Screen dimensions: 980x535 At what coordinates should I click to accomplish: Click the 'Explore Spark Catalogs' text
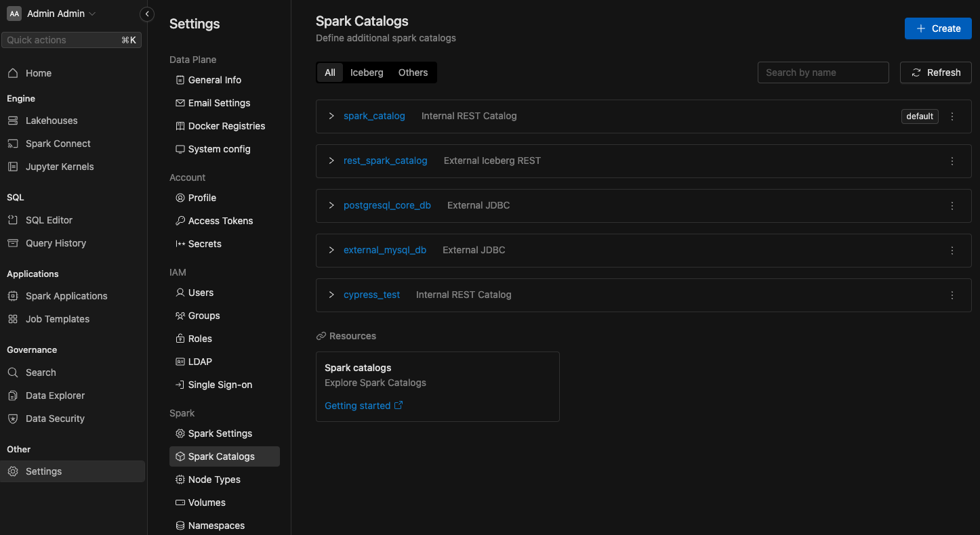pyautogui.click(x=375, y=383)
